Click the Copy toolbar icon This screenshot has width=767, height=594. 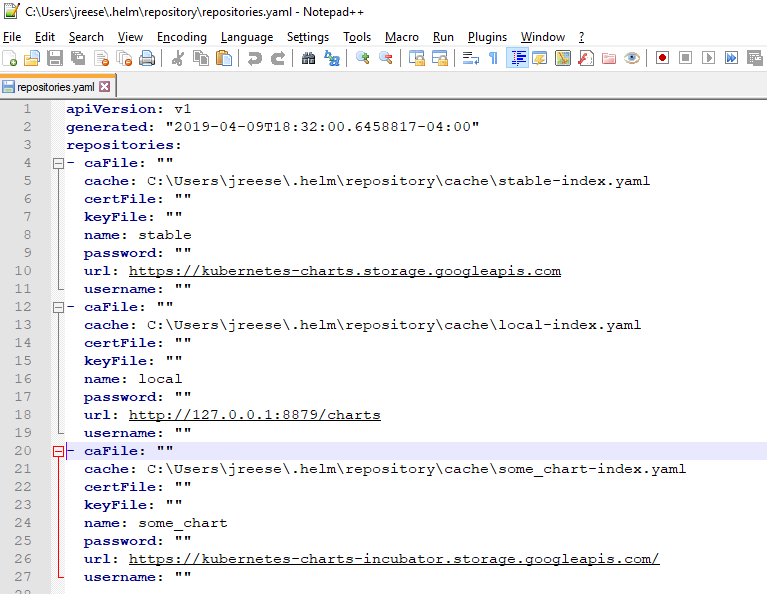coord(201,58)
